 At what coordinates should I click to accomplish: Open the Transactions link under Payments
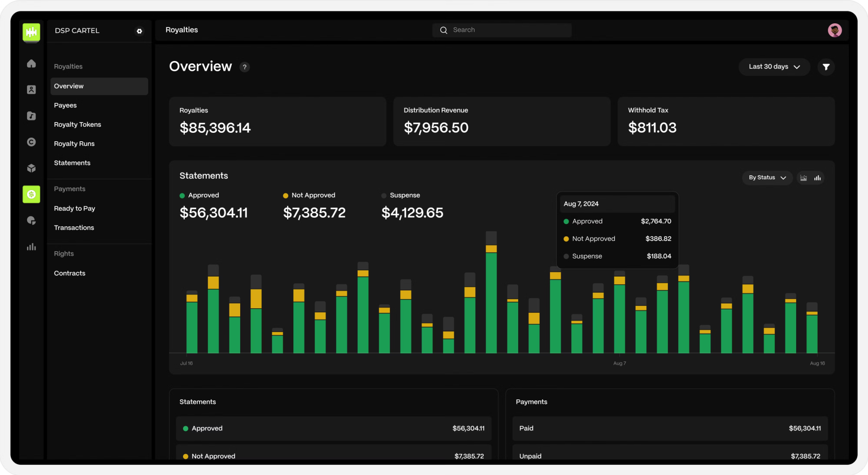point(74,228)
